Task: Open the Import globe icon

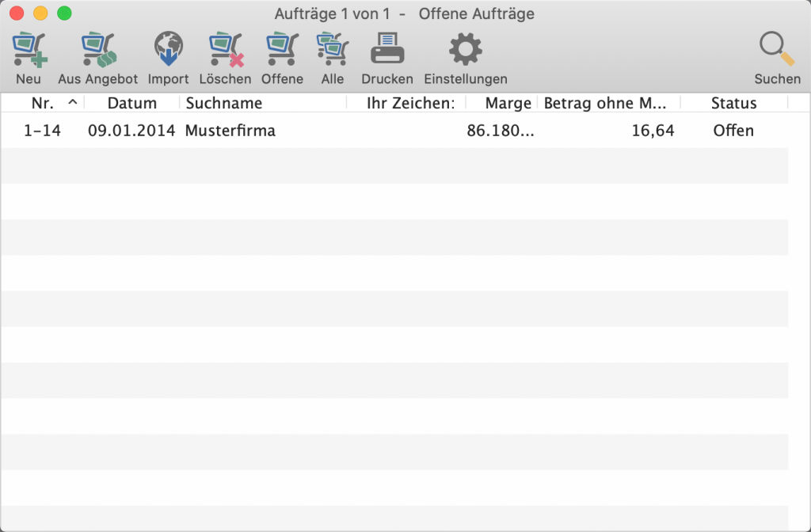Action: coord(168,51)
